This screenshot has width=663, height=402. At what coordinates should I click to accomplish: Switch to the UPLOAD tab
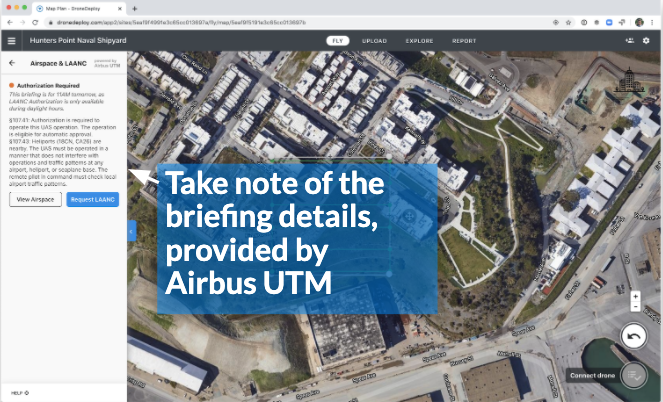[374, 41]
